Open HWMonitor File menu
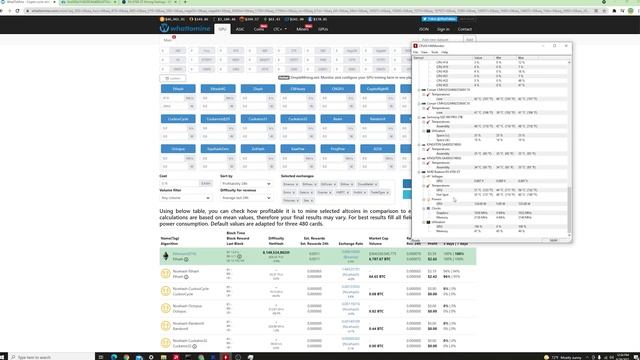640x360 pixels. pos(416,52)
